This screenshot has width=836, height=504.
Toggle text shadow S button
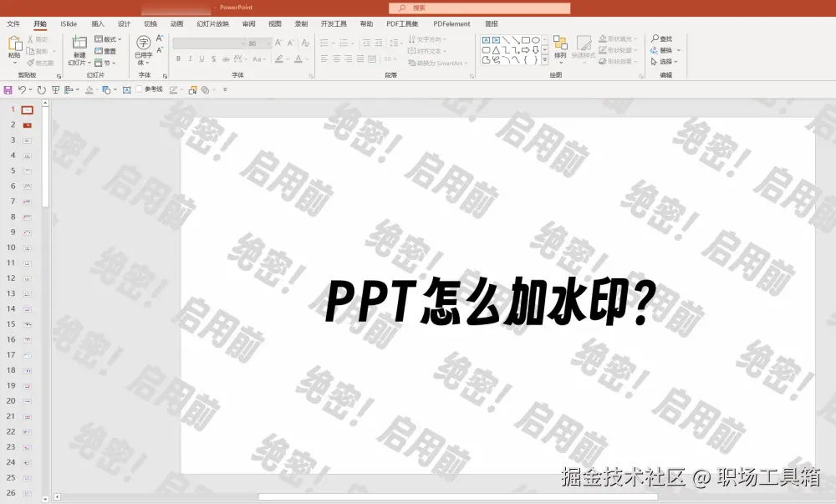pyautogui.click(x=213, y=59)
